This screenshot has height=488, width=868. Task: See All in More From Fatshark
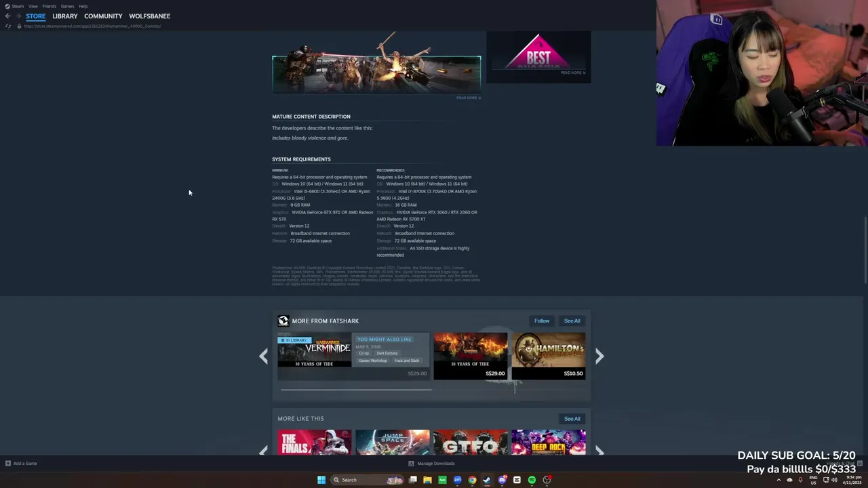click(x=572, y=321)
